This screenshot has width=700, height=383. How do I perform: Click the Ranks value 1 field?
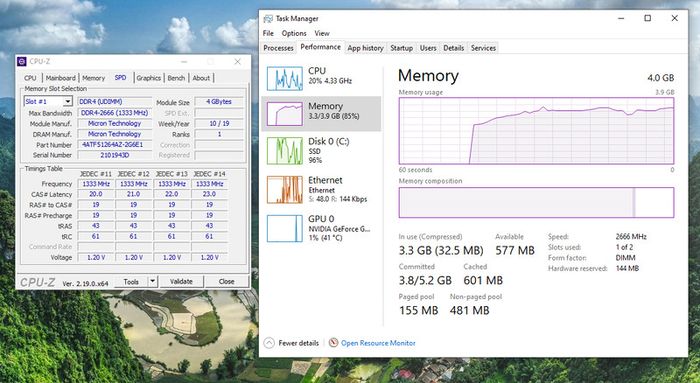point(219,134)
